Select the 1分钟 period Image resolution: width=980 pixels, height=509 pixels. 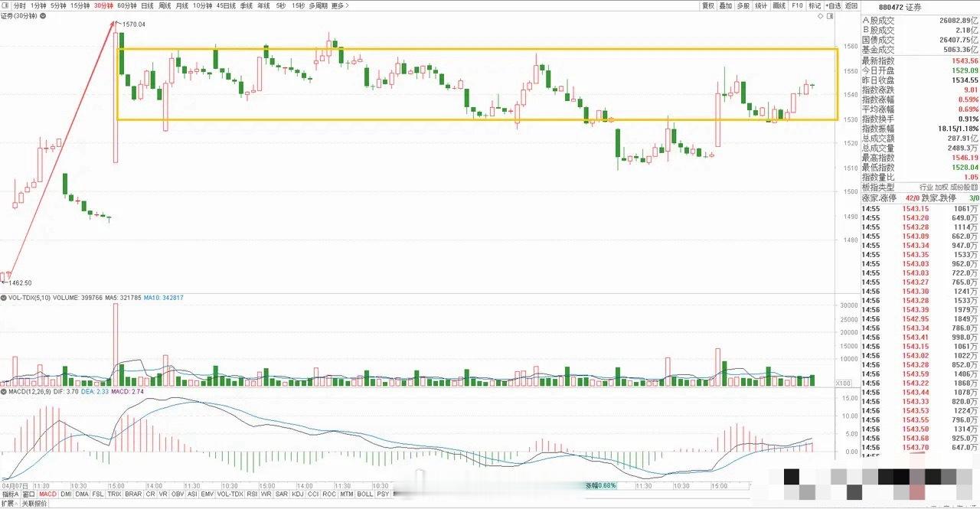[38, 5]
